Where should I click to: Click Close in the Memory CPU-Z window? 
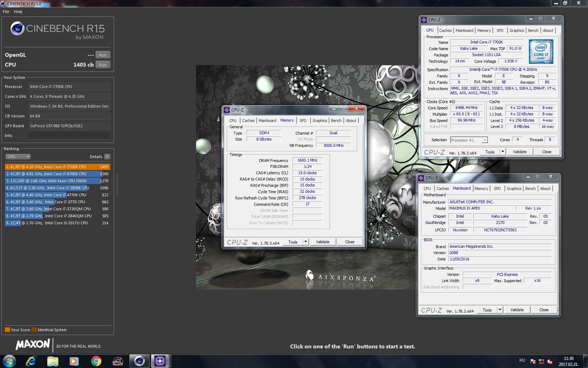350,242
